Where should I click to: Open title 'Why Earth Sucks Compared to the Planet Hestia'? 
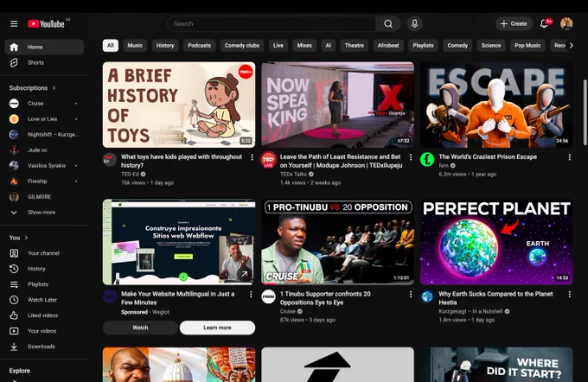495,298
